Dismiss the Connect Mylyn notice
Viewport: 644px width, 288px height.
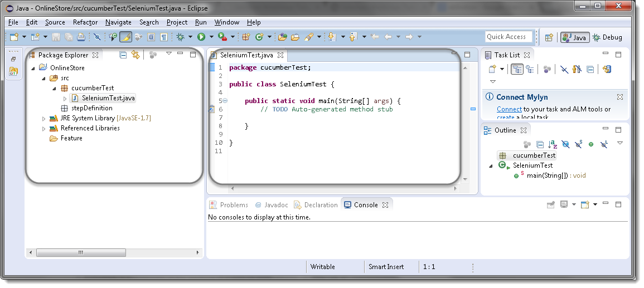[620, 97]
